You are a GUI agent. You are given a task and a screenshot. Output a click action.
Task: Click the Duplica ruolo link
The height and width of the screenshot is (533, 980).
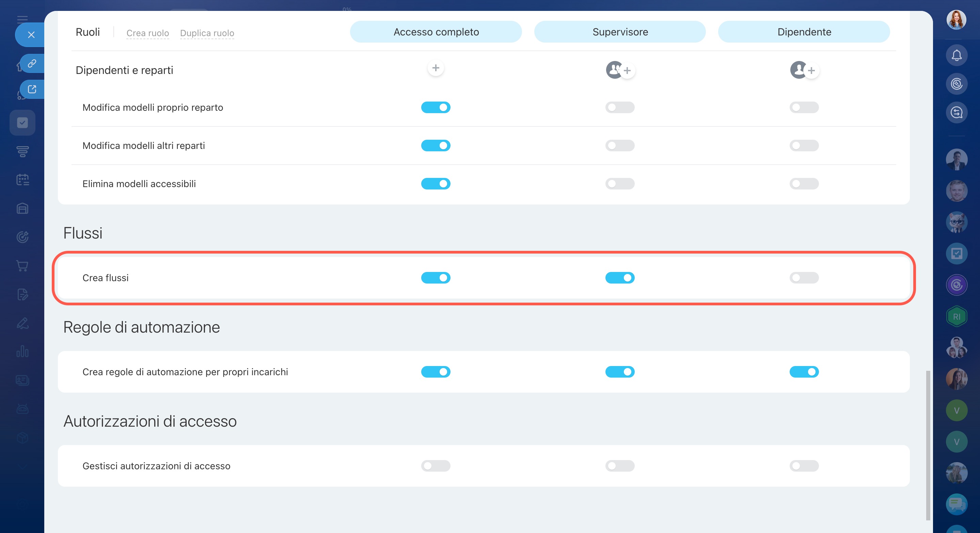(x=207, y=33)
